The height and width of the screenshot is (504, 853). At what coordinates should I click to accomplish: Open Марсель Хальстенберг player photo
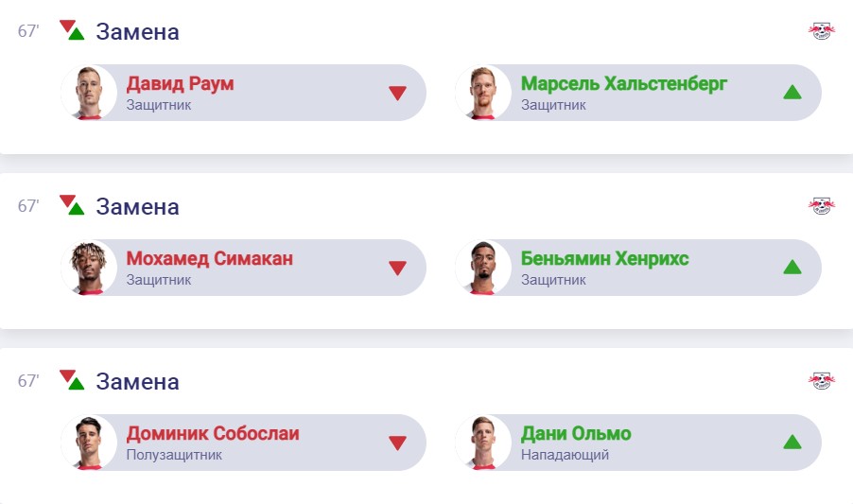[x=483, y=93]
